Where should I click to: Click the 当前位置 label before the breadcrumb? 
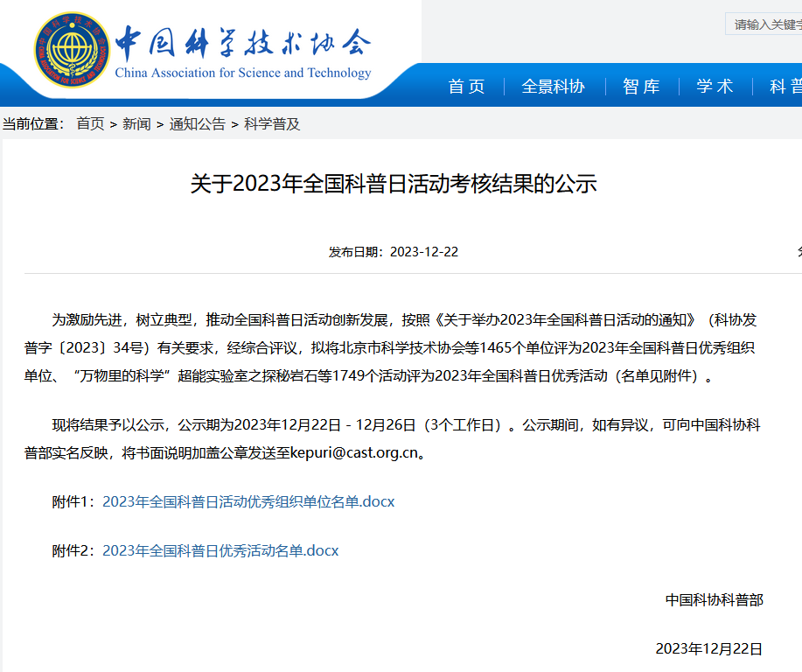tap(33, 124)
